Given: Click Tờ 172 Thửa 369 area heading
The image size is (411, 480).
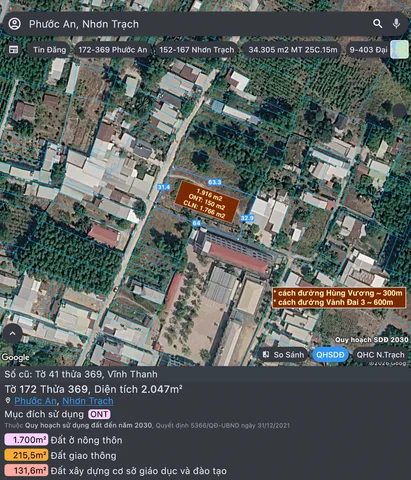Looking at the screenshot, I should [x=93, y=389].
